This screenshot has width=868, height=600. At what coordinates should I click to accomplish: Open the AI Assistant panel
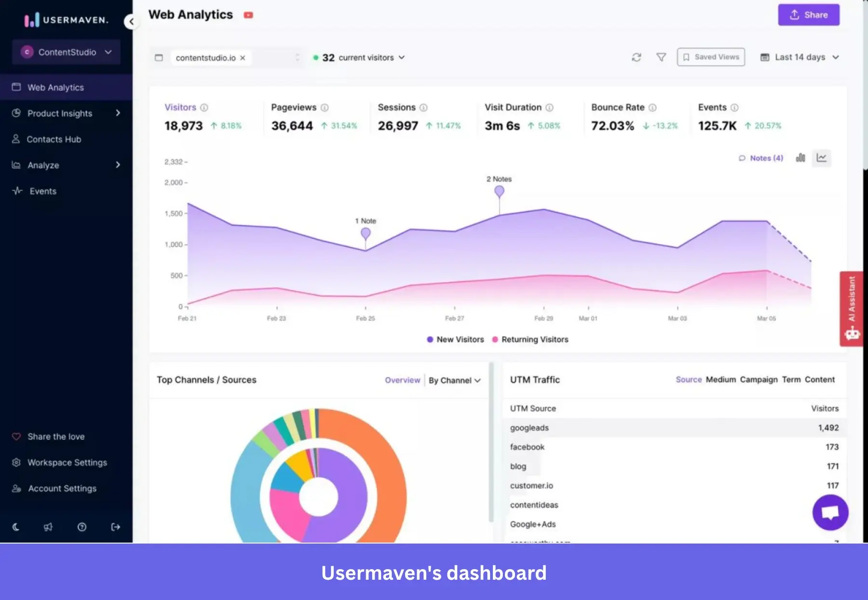tap(852, 309)
